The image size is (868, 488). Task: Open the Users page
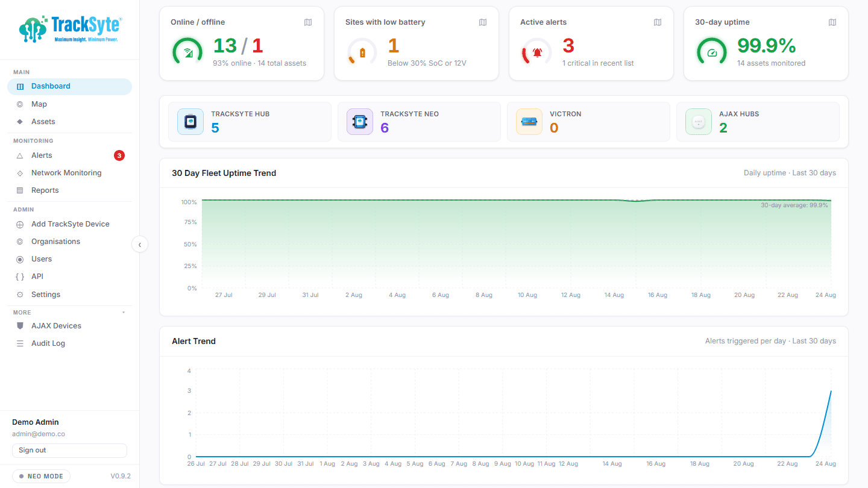(x=69, y=259)
